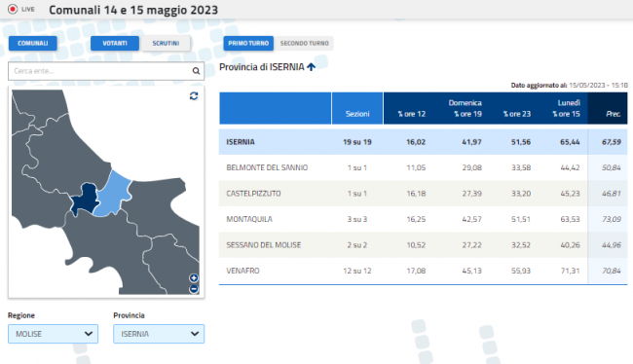Switch to VOTANTI view
This screenshot has height=364, width=633.
115,43
